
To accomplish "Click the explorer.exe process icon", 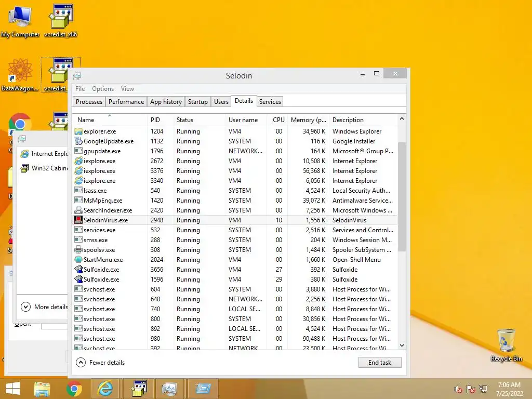I will click(x=78, y=131).
